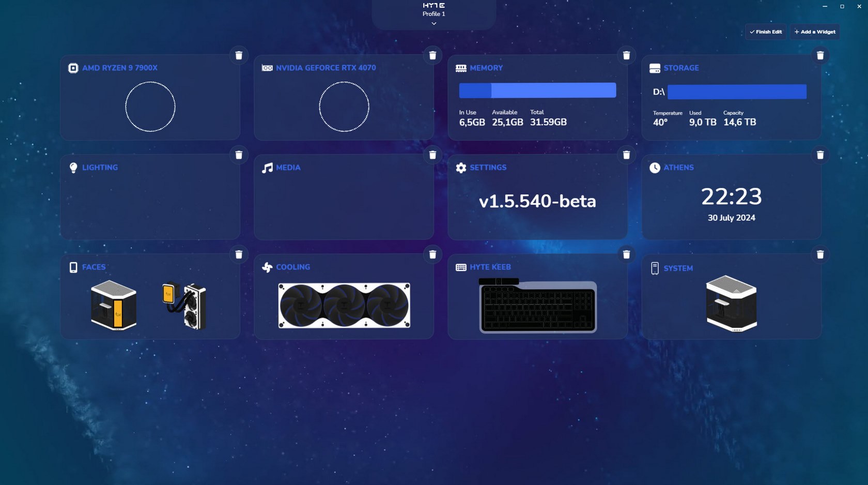Image resolution: width=868 pixels, height=485 pixels.
Task: Remove the Faces widget
Action: point(239,254)
